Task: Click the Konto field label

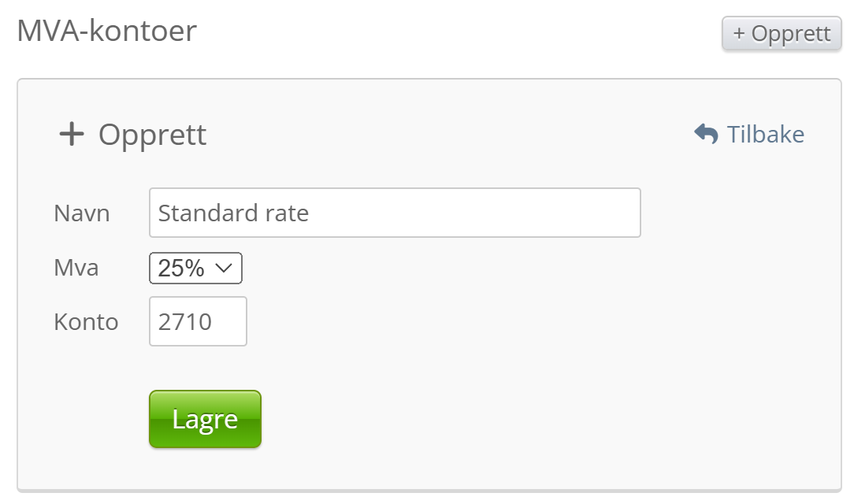Action: (x=86, y=322)
